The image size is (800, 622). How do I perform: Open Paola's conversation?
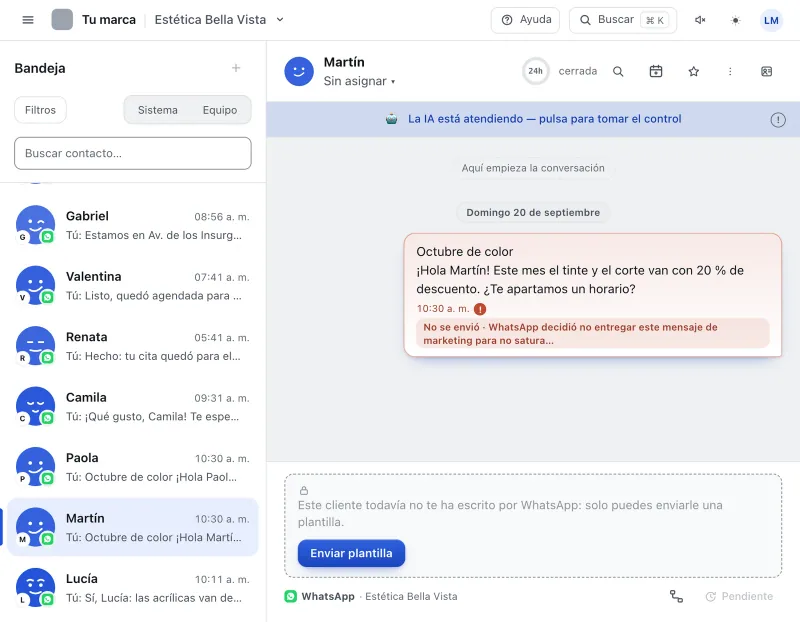[133, 467]
